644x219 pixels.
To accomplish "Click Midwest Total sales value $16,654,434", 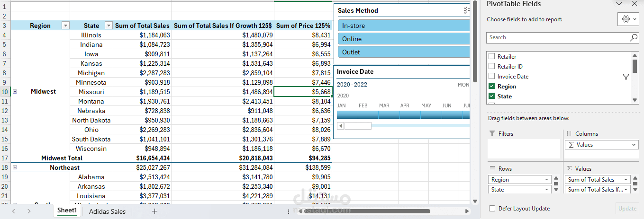I will click(x=142, y=158).
